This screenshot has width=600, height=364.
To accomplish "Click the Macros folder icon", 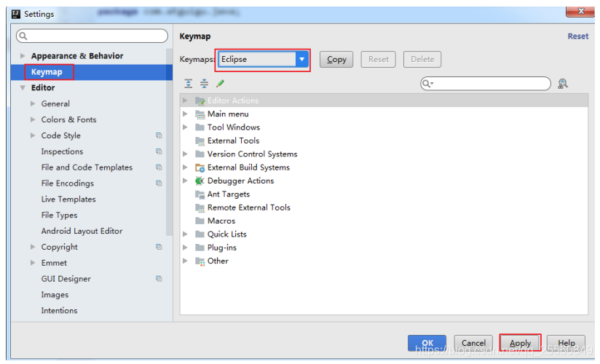I will [x=200, y=221].
